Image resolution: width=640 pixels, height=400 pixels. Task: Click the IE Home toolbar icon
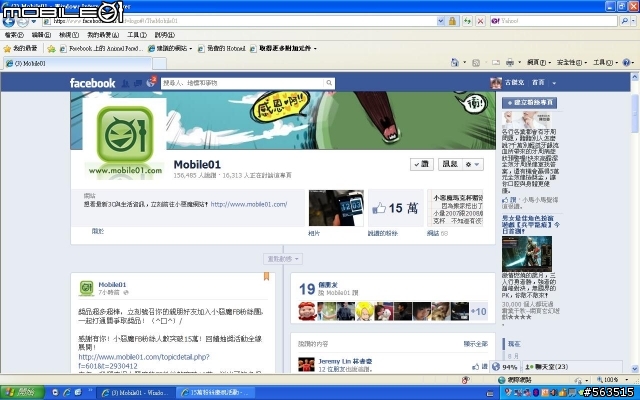[x=455, y=62]
